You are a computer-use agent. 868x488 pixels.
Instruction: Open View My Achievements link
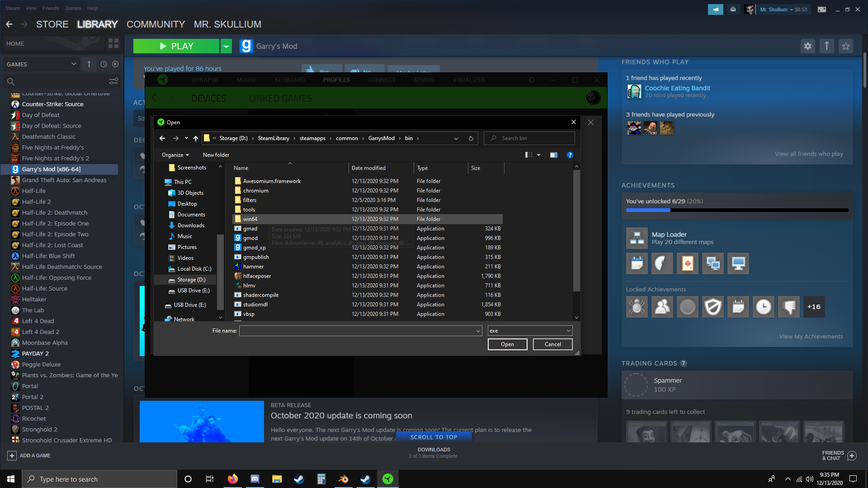[811, 337]
